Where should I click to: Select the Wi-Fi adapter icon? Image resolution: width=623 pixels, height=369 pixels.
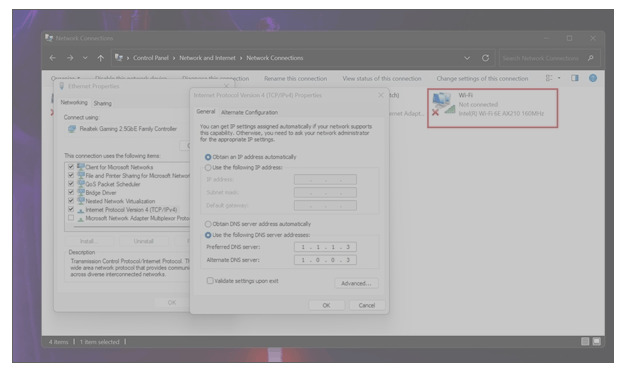point(443,104)
